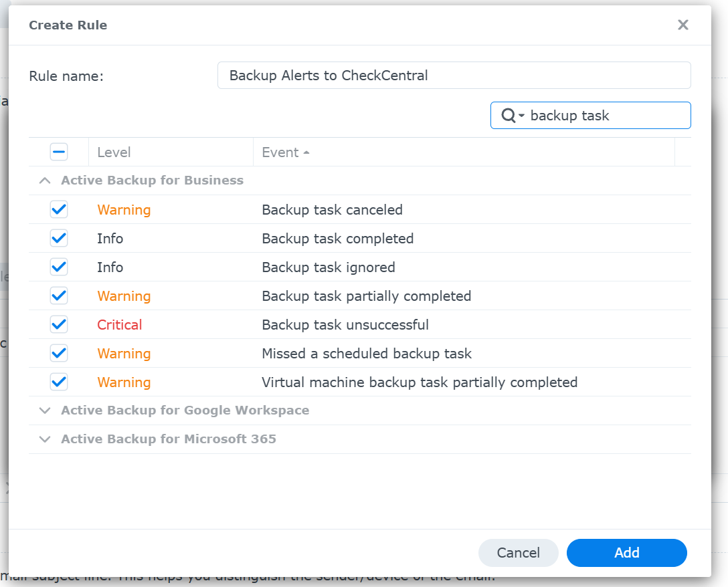
Task: Click the 'Active Backup for Microsoft 365' label
Action: click(169, 439)
